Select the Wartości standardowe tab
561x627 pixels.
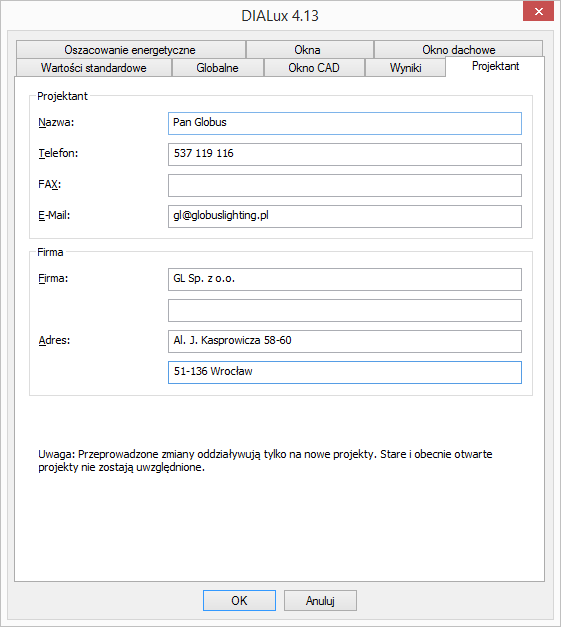(94, 68)
